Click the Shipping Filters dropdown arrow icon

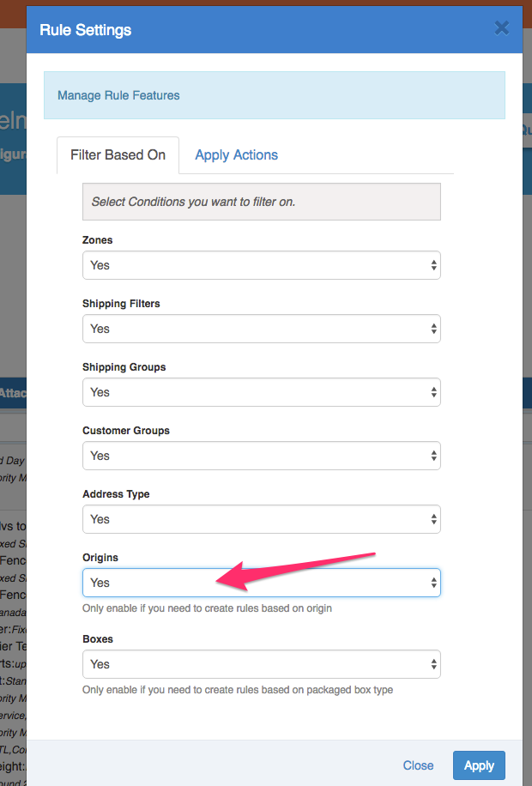434,330
